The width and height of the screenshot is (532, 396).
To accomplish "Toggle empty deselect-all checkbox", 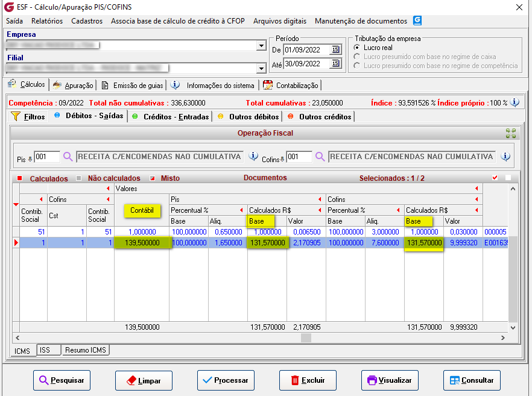I will pyautogui.click(x=508, y=178).
